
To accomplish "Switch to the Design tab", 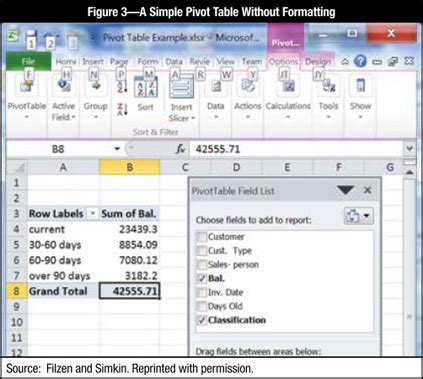I will point(318,62).
